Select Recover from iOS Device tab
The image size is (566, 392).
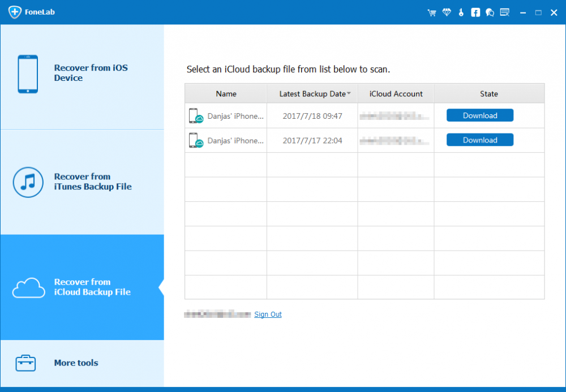[x=82, y=74]
